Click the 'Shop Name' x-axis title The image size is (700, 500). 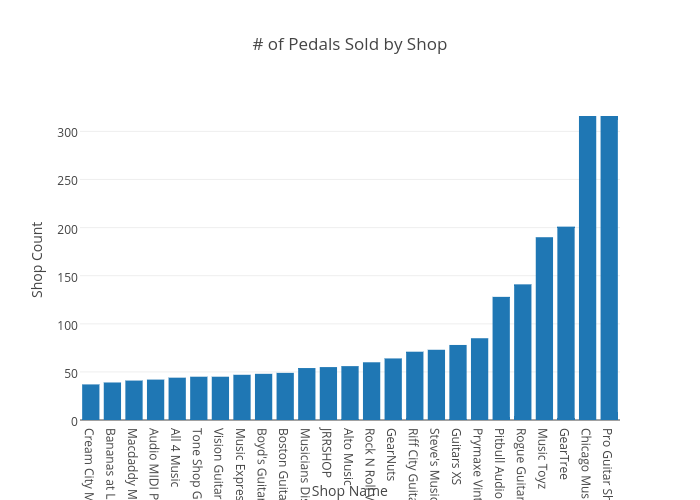point(349,491)
